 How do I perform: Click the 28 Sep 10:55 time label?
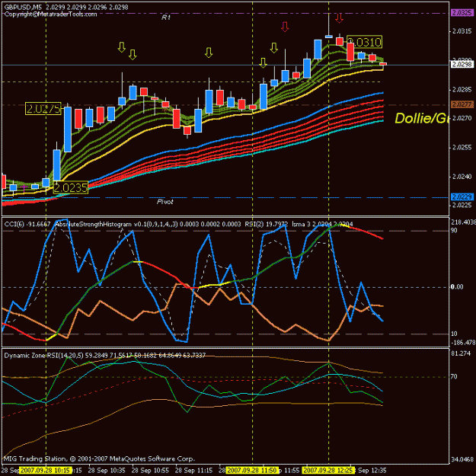[x=151, y=471]
